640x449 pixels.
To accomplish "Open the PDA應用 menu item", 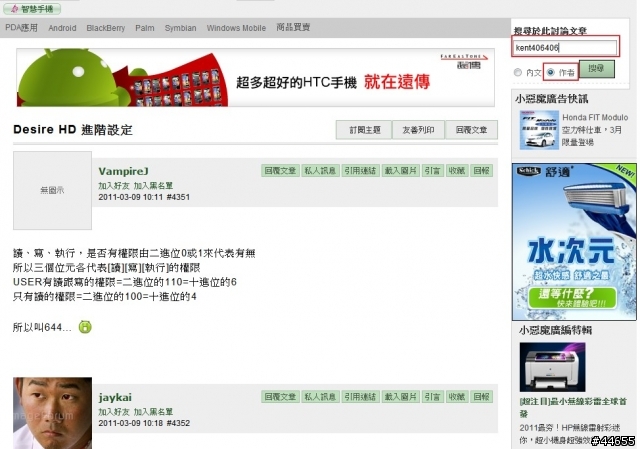I will coord(21,28).
